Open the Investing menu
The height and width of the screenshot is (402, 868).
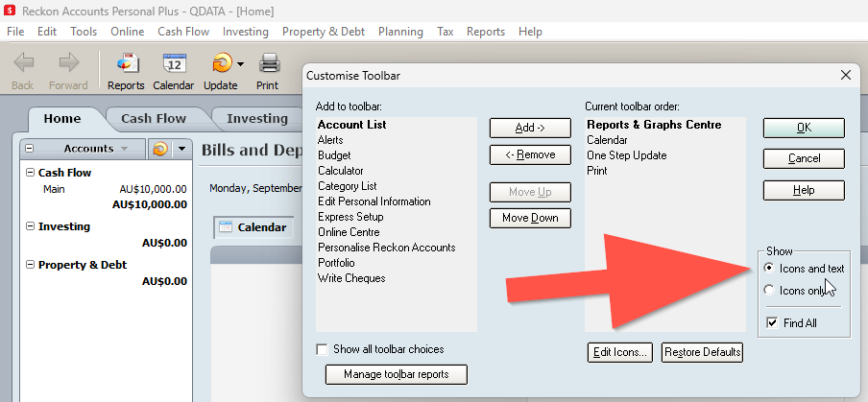click(x=245, y=32)
